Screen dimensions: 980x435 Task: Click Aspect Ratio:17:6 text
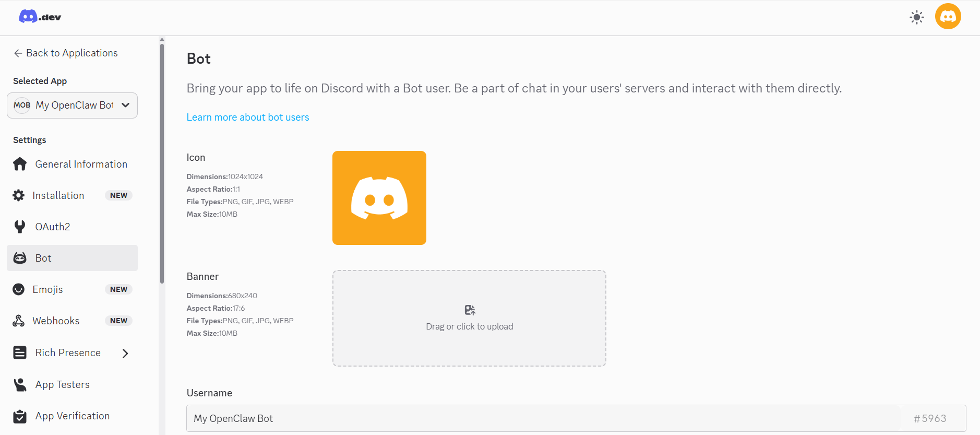tap(216, 308)
